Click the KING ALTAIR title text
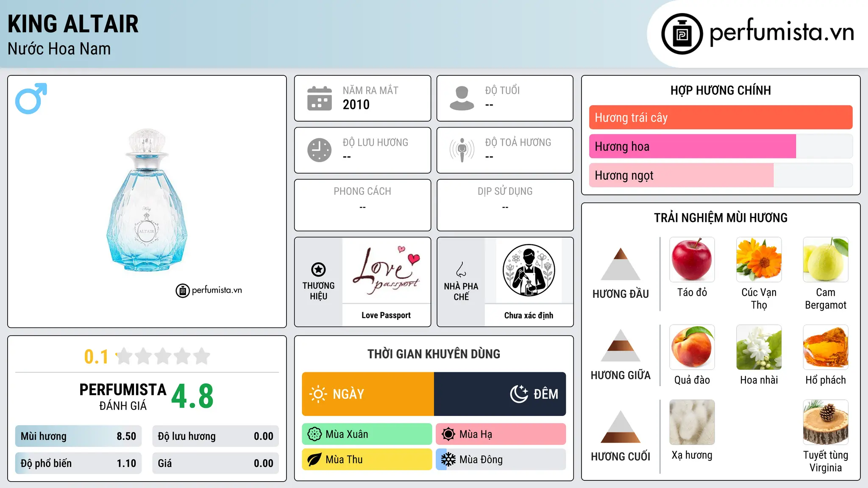This screenshot has height=488, width=868. [x=73, y=24]
